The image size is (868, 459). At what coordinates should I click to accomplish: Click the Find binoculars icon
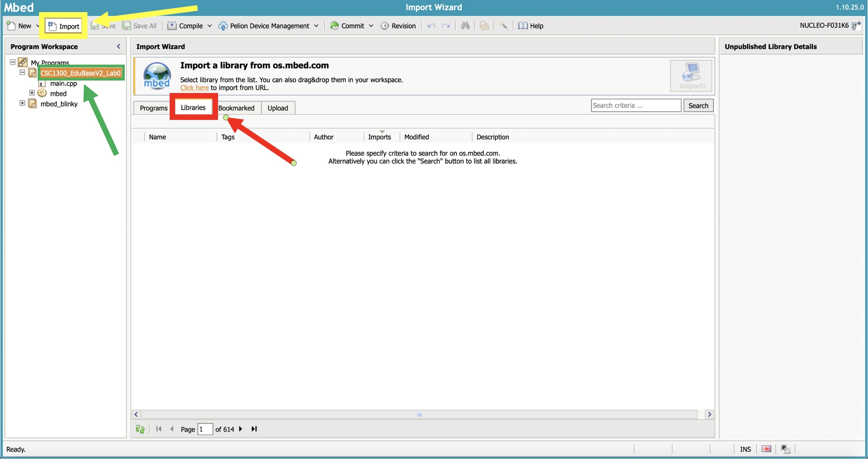pyautogui.click(x=465, y=26)
